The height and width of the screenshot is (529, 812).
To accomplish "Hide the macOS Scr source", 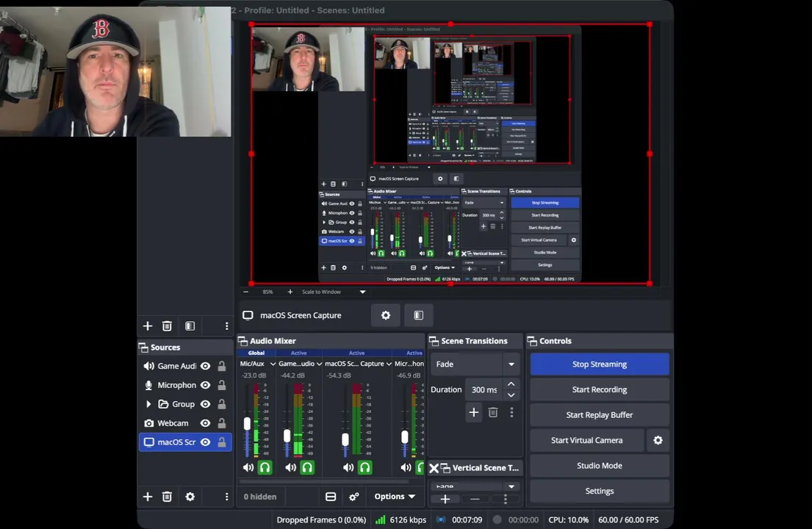I will coord(205,442).
